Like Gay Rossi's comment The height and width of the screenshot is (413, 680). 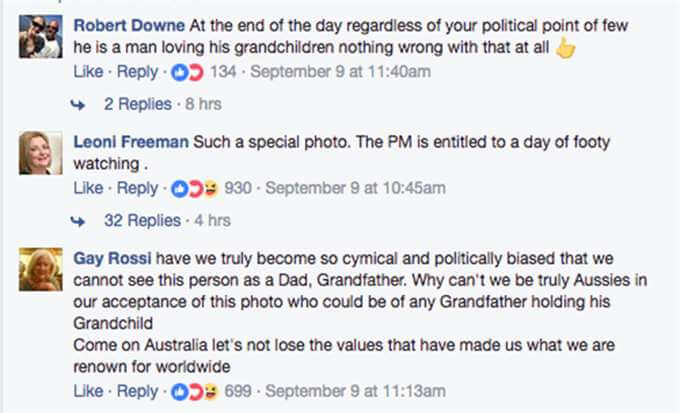tap(88, 391)
